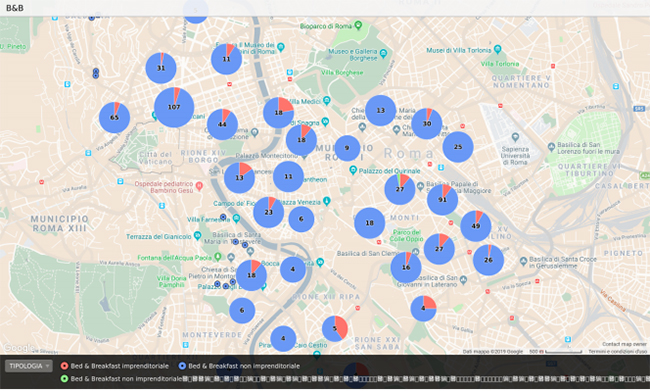The width and height of the screenshot is (650, 391).
Task: Click the 4 cluster near Piramide Caio Cestio
Action: click(283, 339)
